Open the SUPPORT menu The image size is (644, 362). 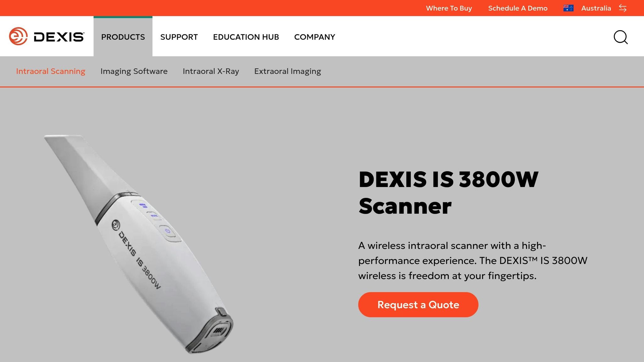coord(179,37)
